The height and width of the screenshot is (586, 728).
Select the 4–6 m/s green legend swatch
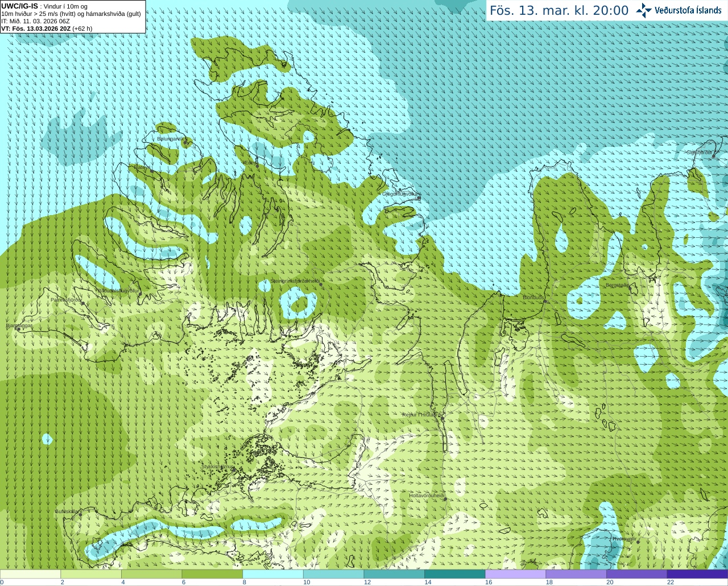pos(151,574)
